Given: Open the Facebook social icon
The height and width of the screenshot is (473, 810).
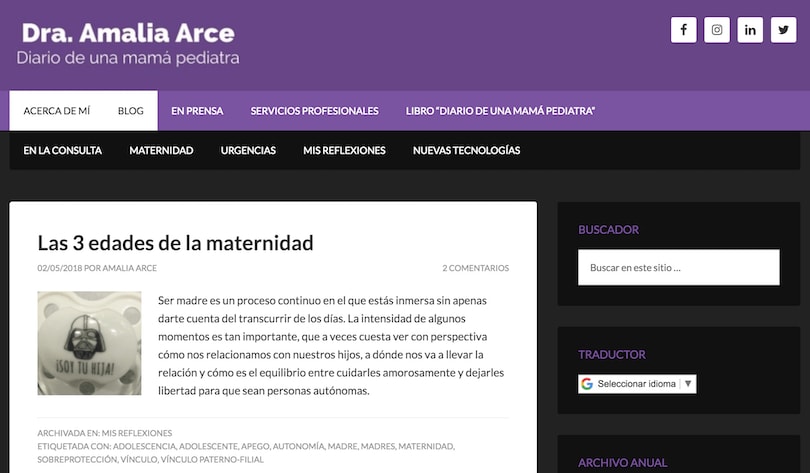Looking at the screenshot, I should pos(683,30).
